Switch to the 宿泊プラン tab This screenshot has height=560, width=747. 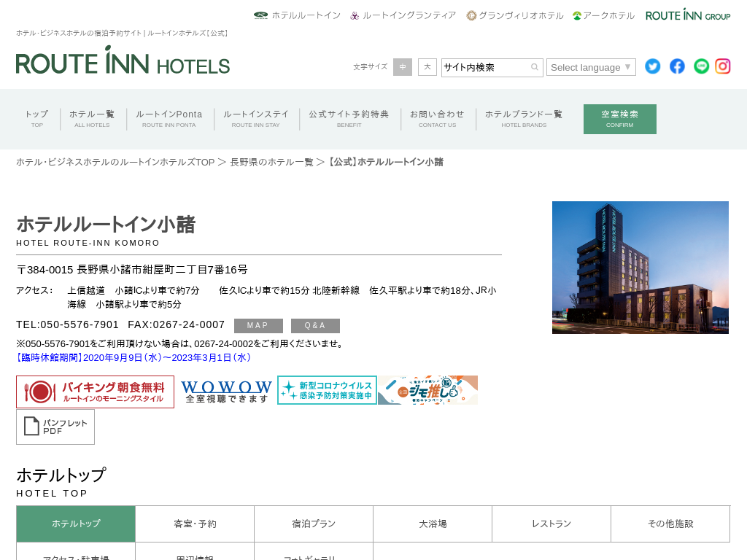(x=314, y=524)
